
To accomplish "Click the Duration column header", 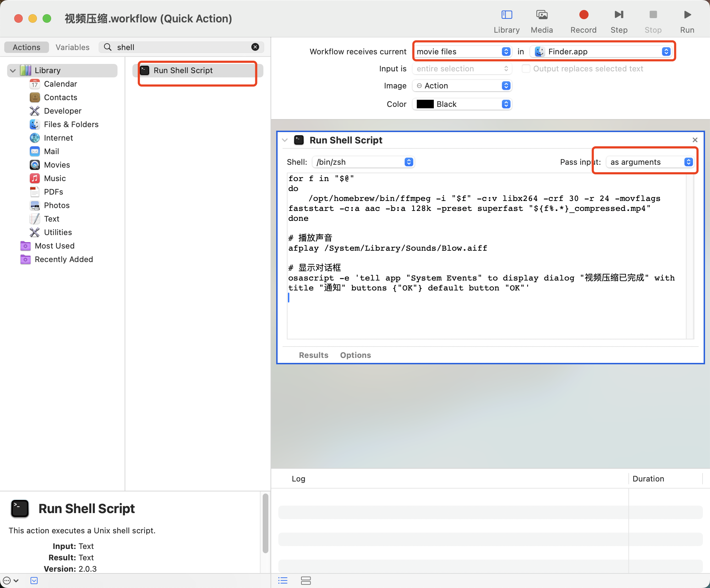I will (648, 479).
